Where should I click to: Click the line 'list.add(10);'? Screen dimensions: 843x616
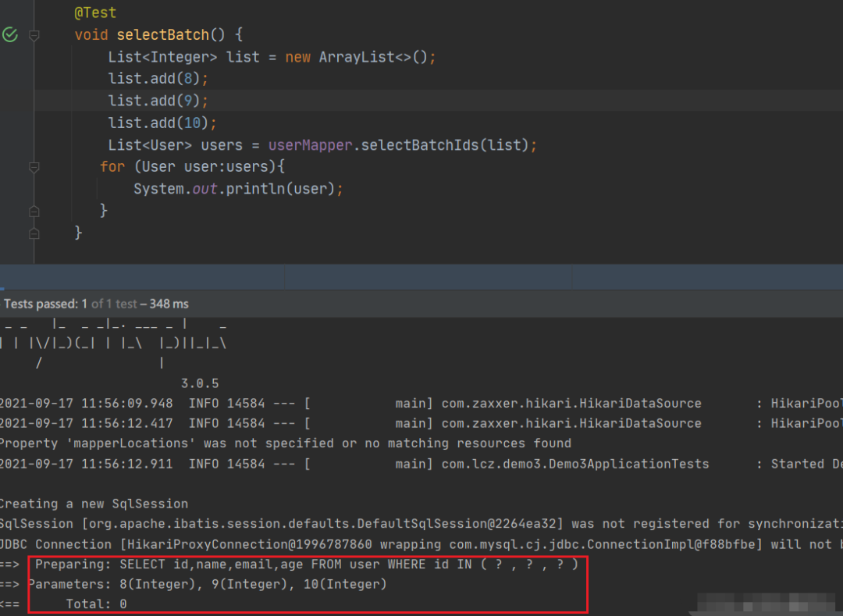162,123
